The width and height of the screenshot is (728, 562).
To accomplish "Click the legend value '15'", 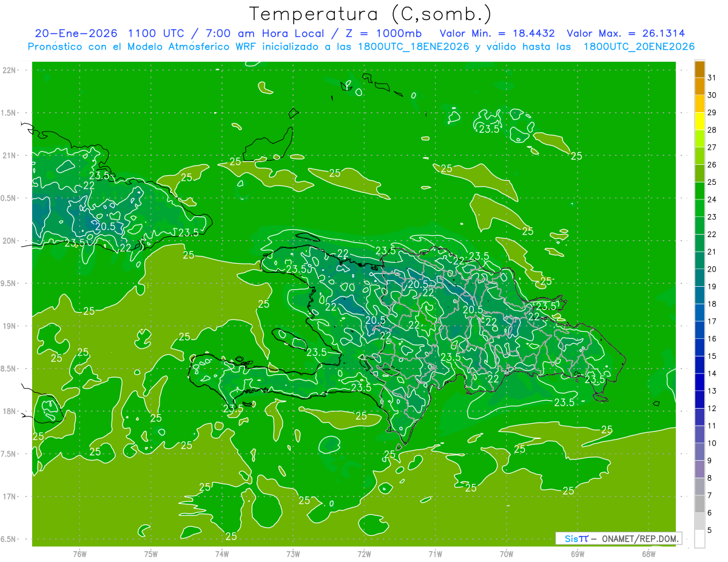I will (712, 356).
